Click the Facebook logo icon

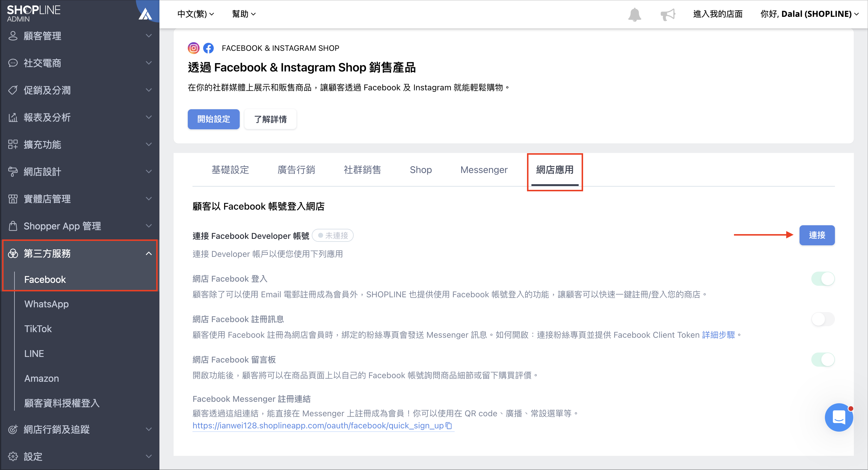tap(208, 48)
